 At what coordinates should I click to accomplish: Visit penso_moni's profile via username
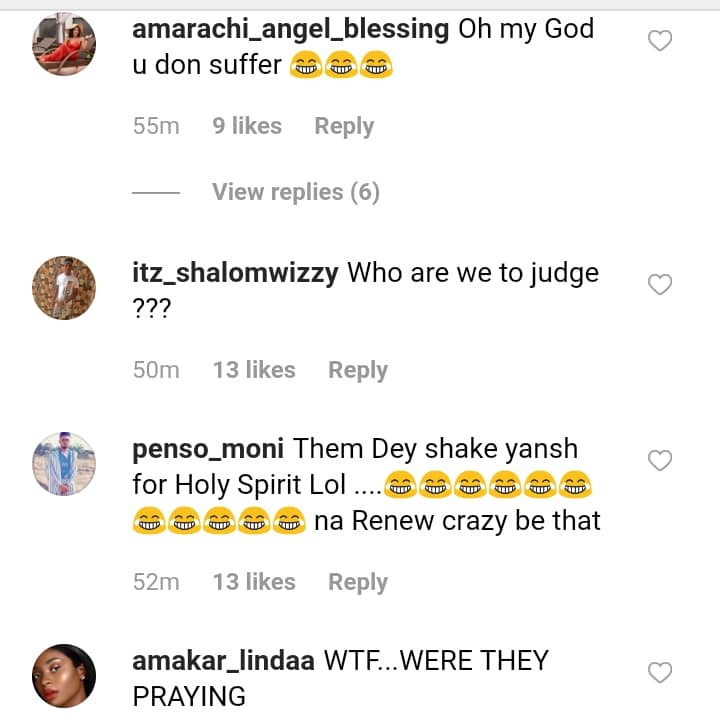(x=208, y=449)
